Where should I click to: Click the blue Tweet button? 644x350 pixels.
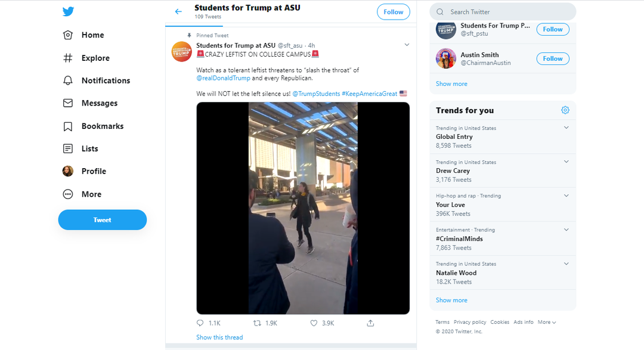pyautogui.click(x=103, y=220)
